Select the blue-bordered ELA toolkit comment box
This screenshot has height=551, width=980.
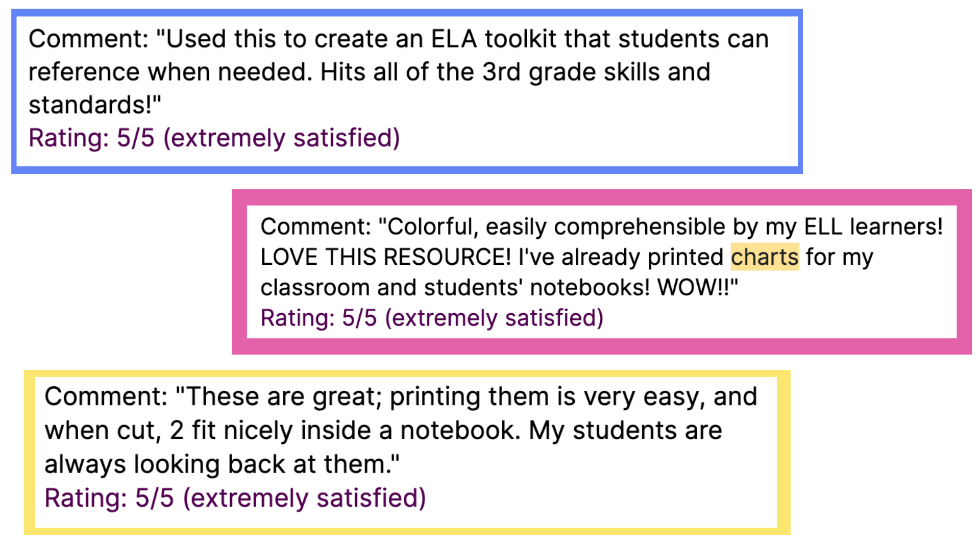click(407, 91)
